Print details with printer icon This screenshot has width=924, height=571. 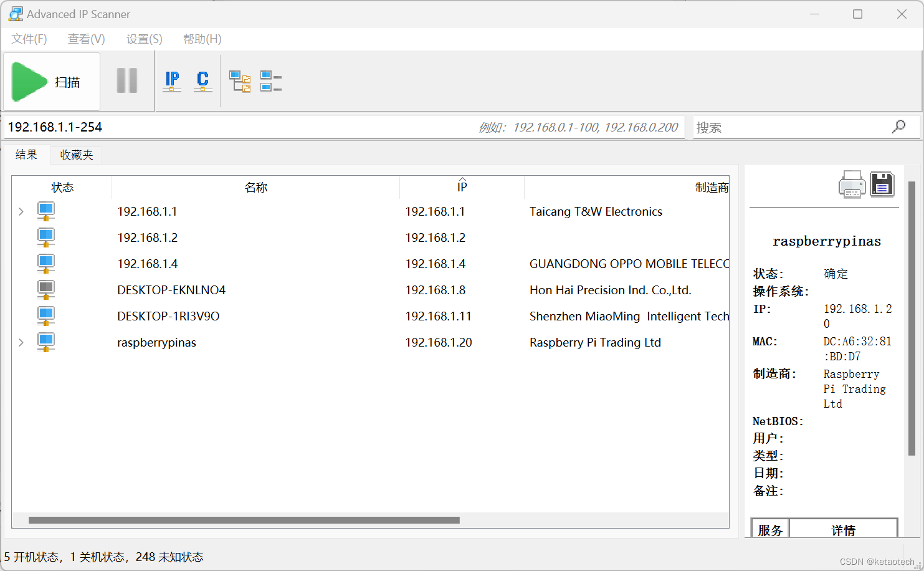click(852, 185)
